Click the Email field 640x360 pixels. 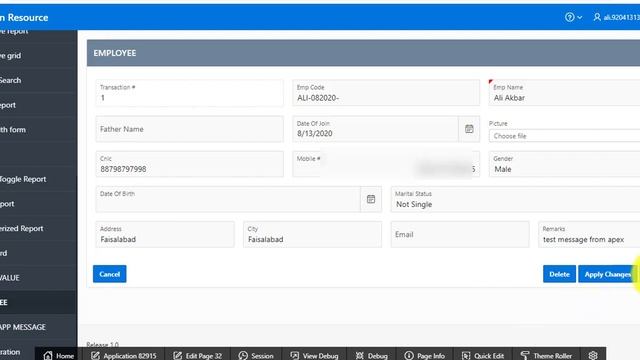click(x=460, y=234)
